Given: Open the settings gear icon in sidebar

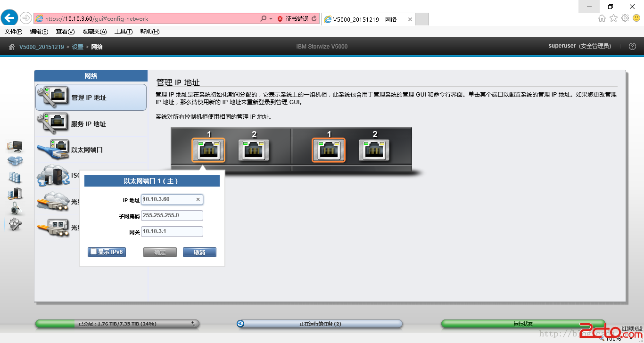Looking at the screenshot, I should click(15, 224).
